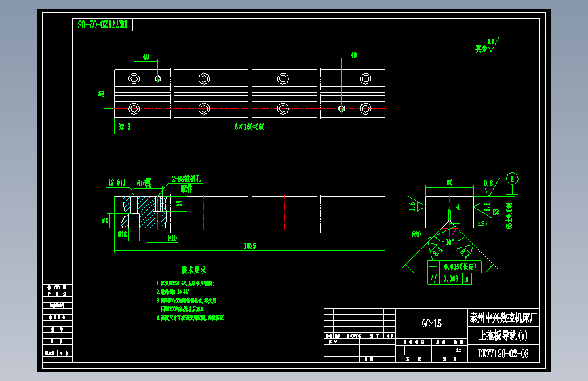
Task: Select the 'GCr15' material cell
Action: 431,323
